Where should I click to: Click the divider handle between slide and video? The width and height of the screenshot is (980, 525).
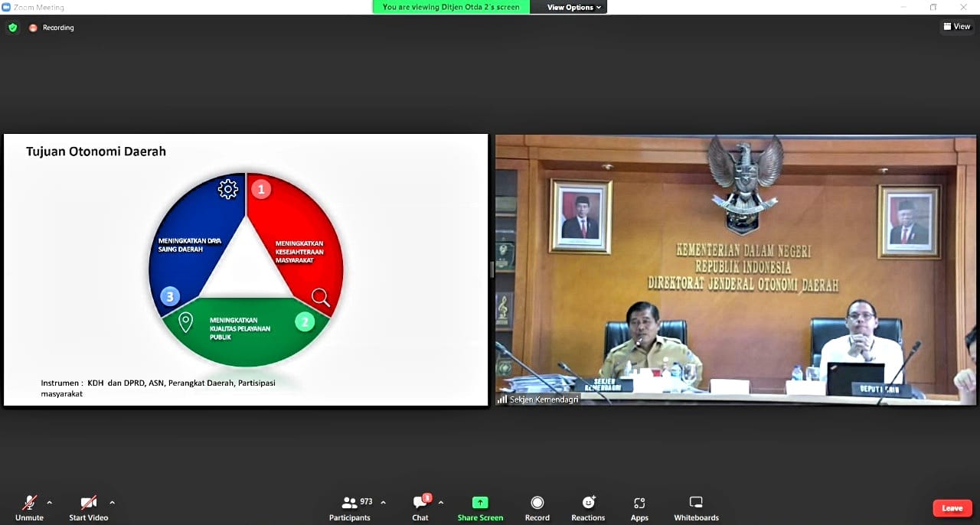click(492, 269)
